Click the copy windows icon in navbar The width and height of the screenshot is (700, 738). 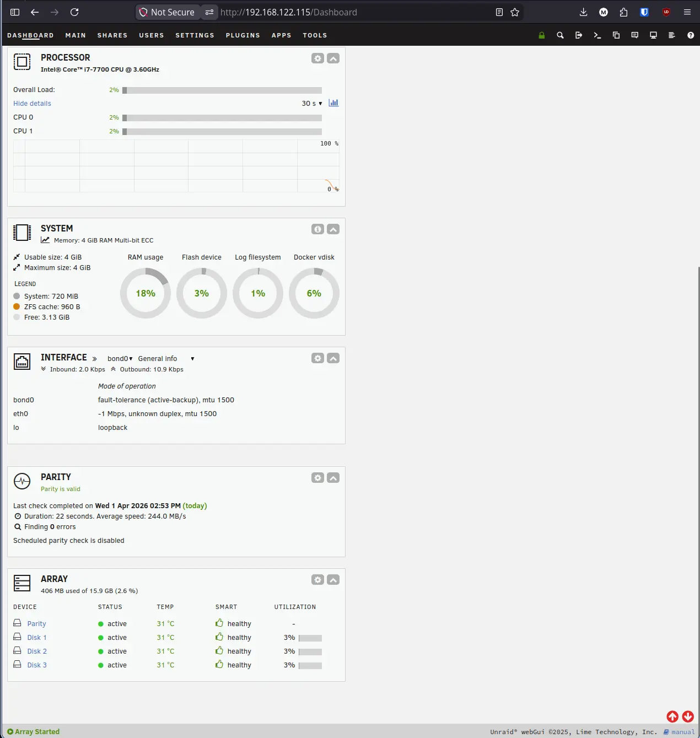click(x=616, y=35)
